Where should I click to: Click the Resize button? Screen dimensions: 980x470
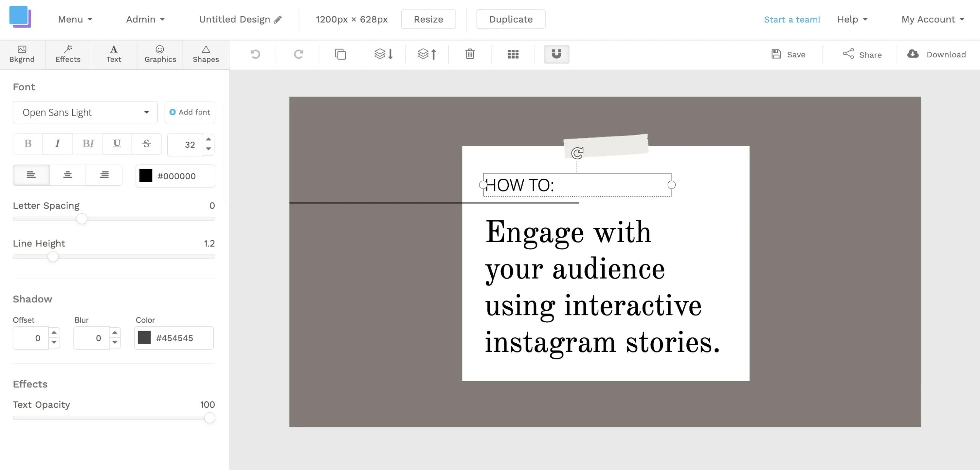point(428,20)
